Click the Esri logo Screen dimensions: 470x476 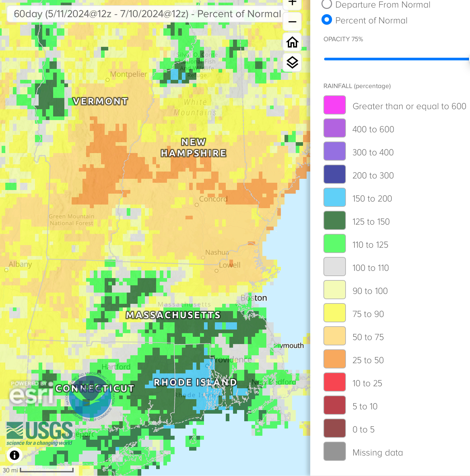[x=32, y=394]
